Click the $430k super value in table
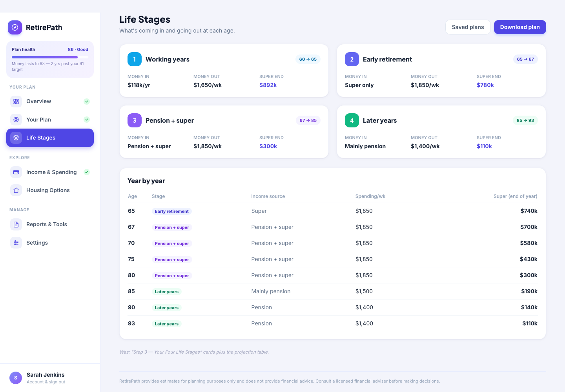Screen dimensions: 565x392 click(529, 259)
